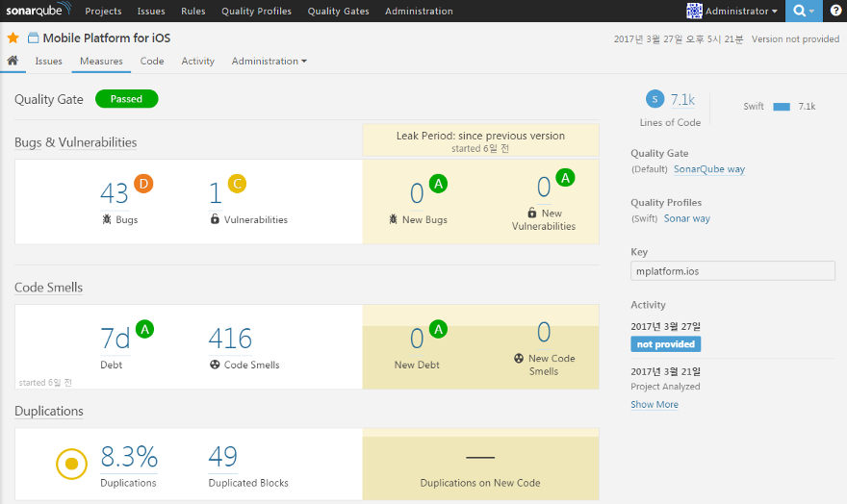Open the 1 Vulnerabilities count link
Image resolution: width=847 pixels, height=504 pixels.
coord(215,193)
